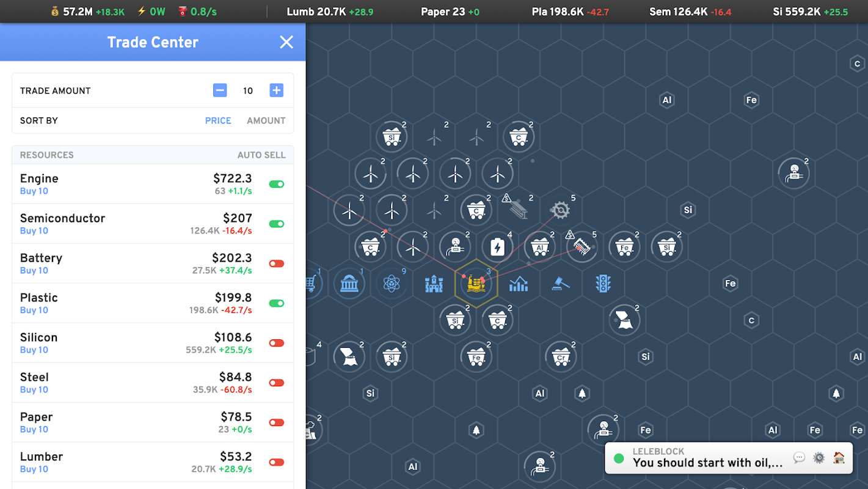Click the Lumb 20.7K resource in top bar
Image resolution: width=868 pixels, height=489 pixels.
pyautogui.click(x=330, y=12)
